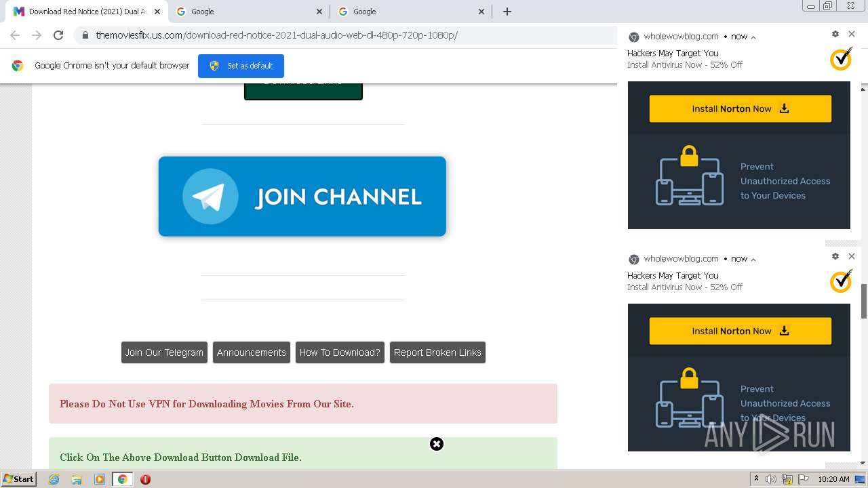Click the first notification's device lock image
The image size is (868, 488).
pos(690,175)
